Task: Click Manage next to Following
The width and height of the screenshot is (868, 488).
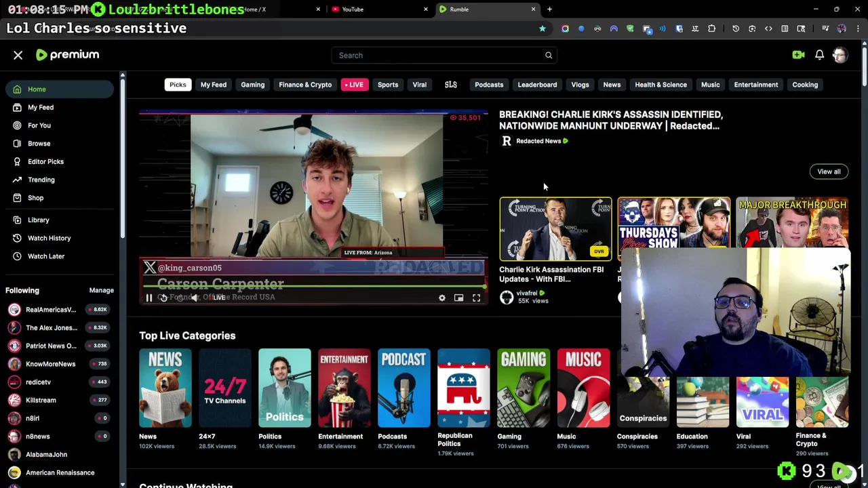Action: click(101, 290)
